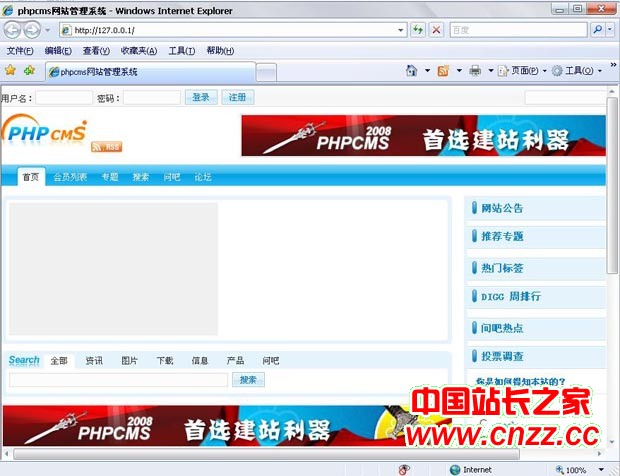Screen dimensions: 620x476
Task: Open the search provider dropdown arrow
Action: [610, 30]
